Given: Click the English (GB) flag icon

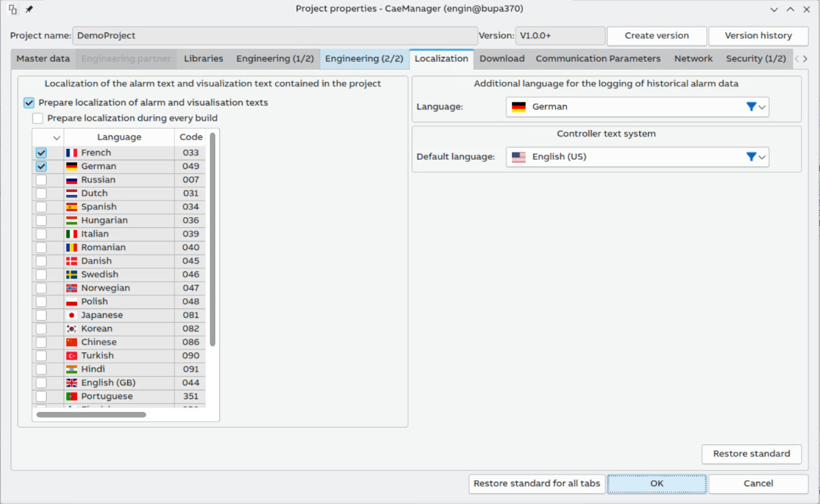Looking at the screenshot, I should (x=71, y=383).
